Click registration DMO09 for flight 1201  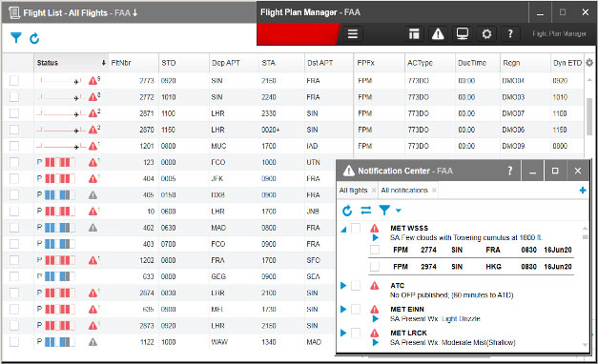(x=513, y=146)
